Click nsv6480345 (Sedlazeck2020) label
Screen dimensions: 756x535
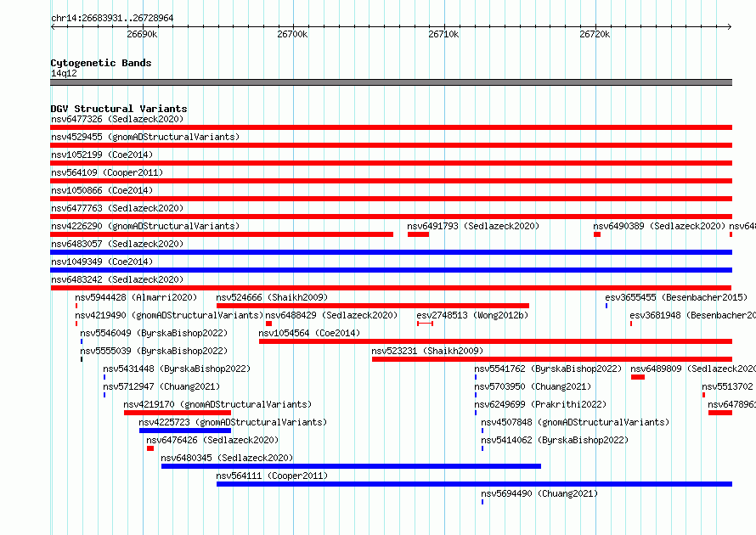[227, 458]
